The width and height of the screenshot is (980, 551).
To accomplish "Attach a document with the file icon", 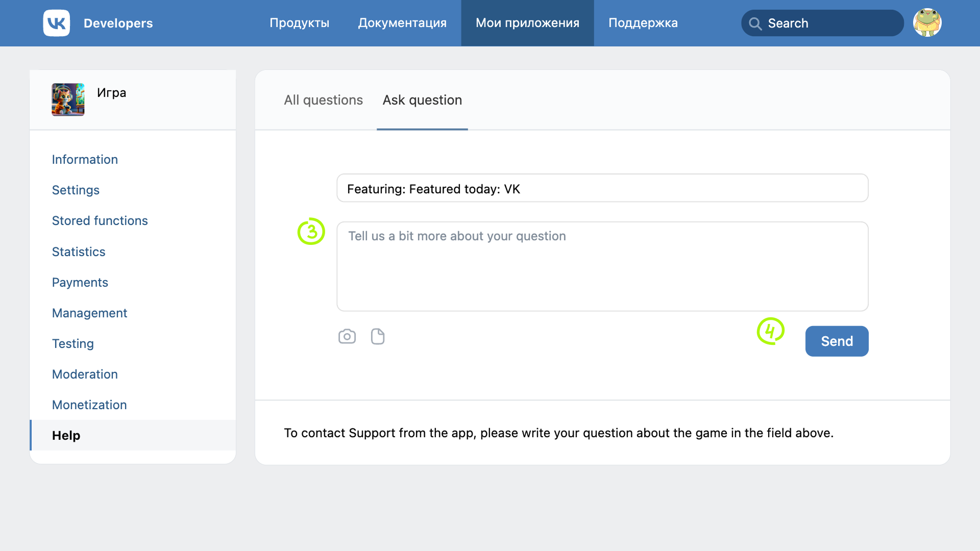I will 378,336.
